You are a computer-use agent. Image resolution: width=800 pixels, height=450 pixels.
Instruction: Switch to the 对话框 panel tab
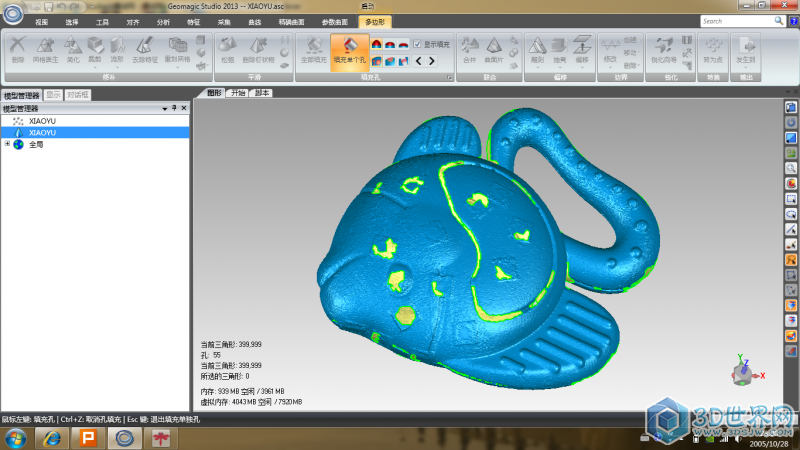[x=78, y=95]
